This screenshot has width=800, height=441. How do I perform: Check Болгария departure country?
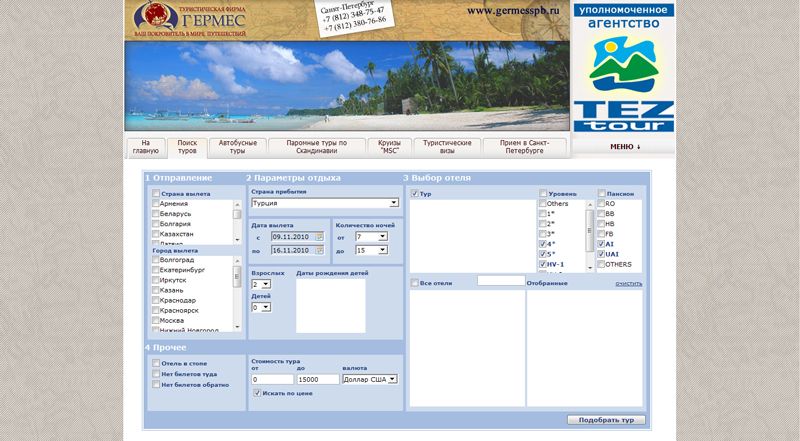point(156,224)
